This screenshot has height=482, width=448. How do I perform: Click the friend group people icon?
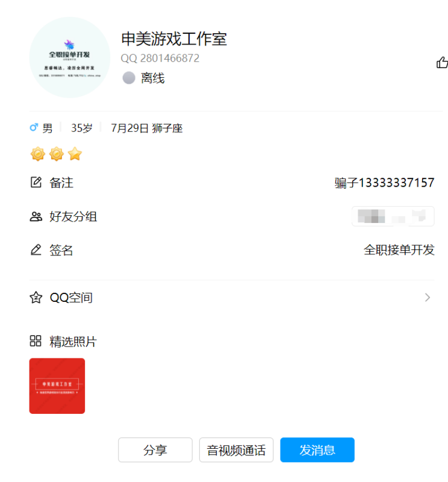36,217
